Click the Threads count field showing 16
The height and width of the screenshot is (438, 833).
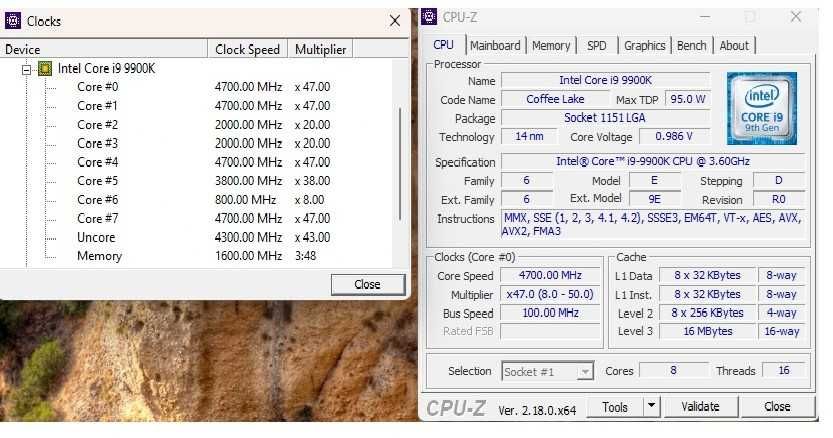[x=784, y=370]
